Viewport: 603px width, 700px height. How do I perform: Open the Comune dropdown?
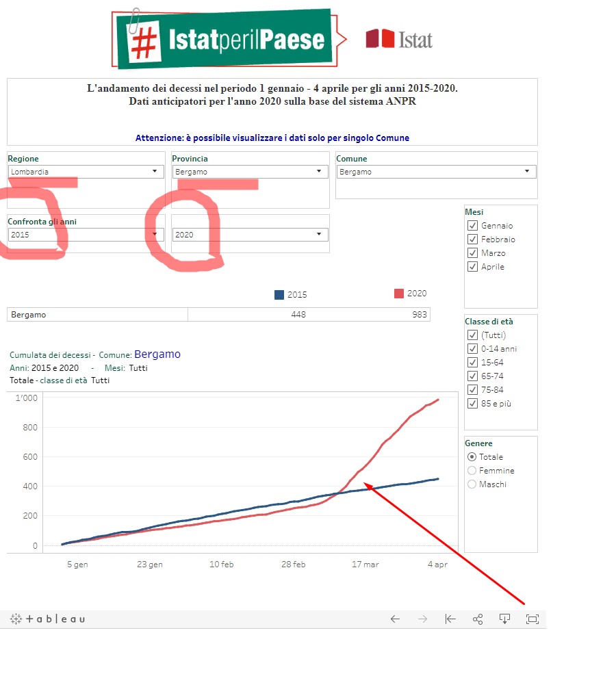[435, 172]
